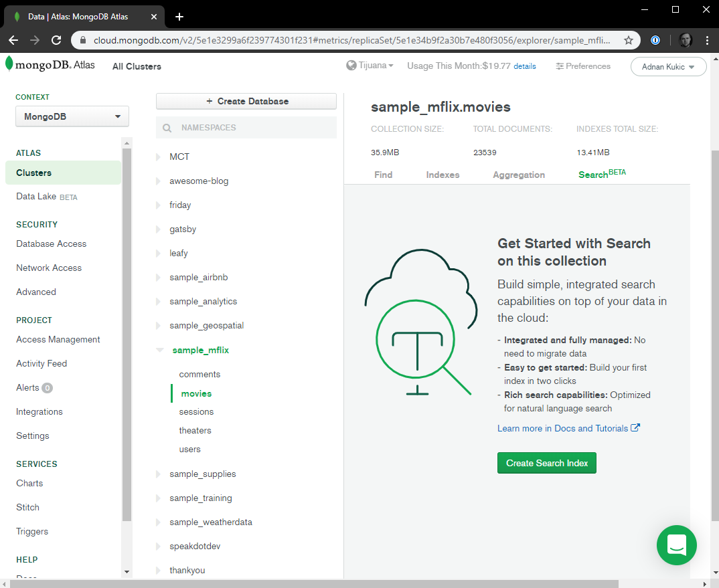Click All Clusters link
Image resolution: width=719 pixels, height=588 pixels.
[x=137, y=66]
